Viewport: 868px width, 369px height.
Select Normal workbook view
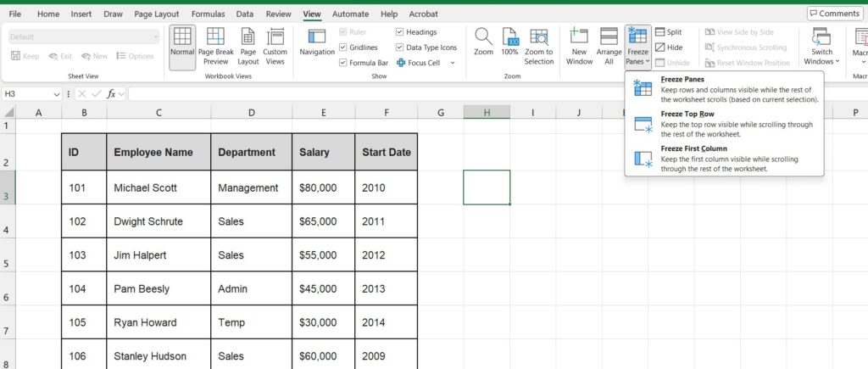[182, 47]
